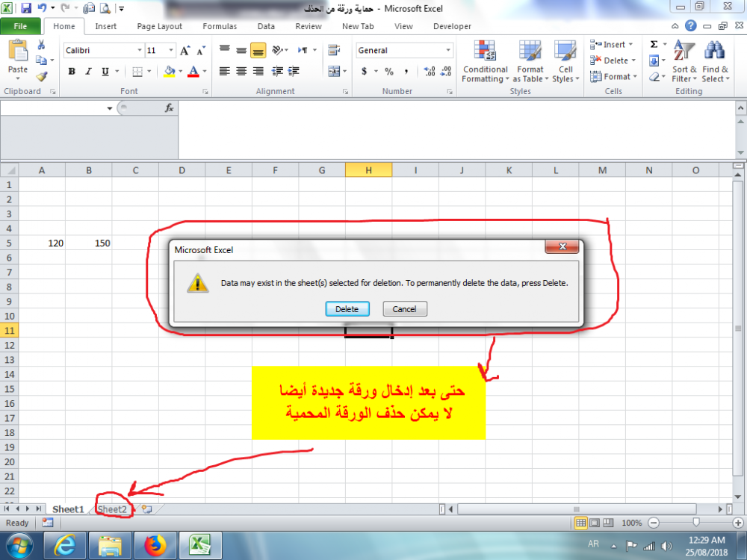Click the Font Color letter A icon
This screenshot has width=747, height=560.
pyautogui.click(x=193, y=72)
